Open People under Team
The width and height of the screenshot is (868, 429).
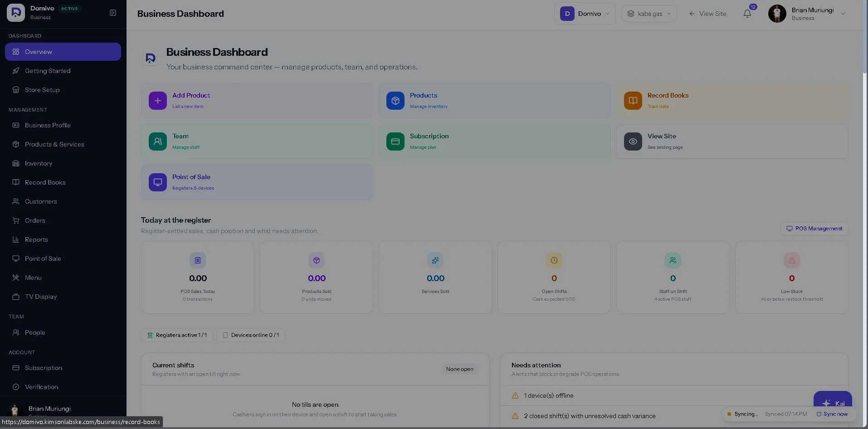[x=63, y=332]
